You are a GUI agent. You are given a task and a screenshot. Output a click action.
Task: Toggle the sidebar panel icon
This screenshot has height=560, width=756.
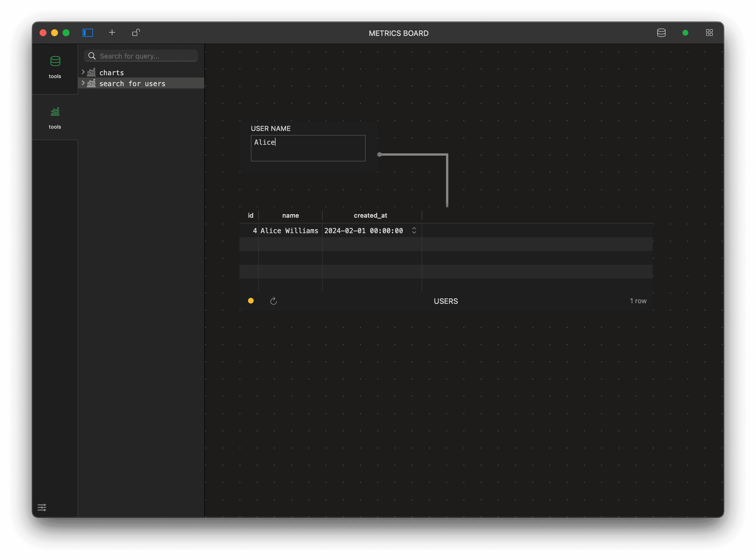pyautogui.click(x=88, y=32)
